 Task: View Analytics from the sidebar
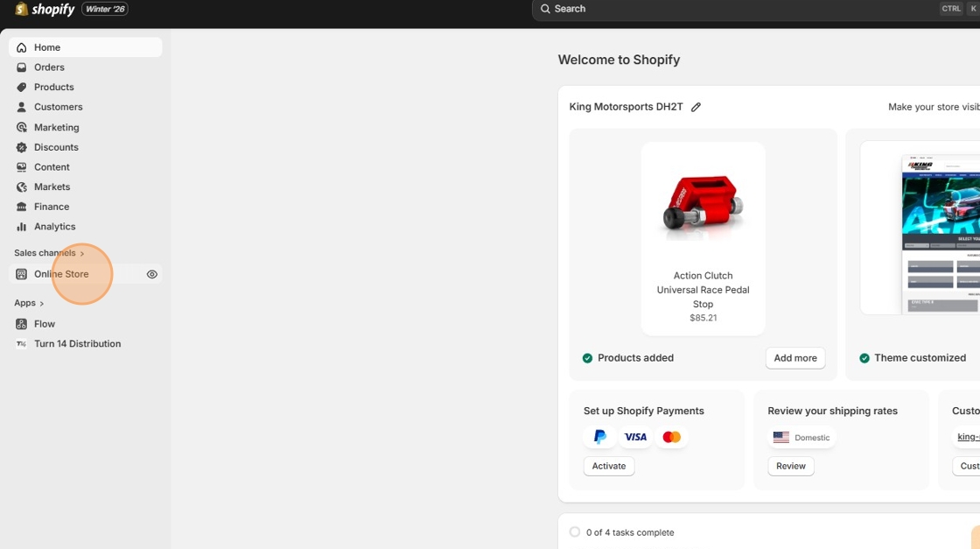click(86, 227)
